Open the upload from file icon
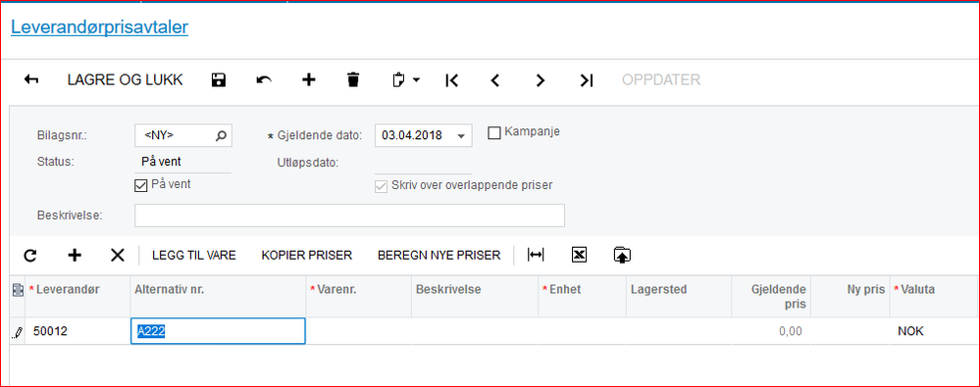The height and width of the screenshot is (387, 980). 623,255
